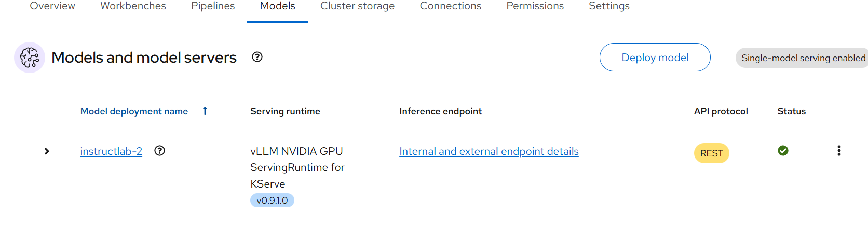The width and height of the screenshot is (868, 229).
Task: Click the REST protocol label
Action: click(711, 153)
